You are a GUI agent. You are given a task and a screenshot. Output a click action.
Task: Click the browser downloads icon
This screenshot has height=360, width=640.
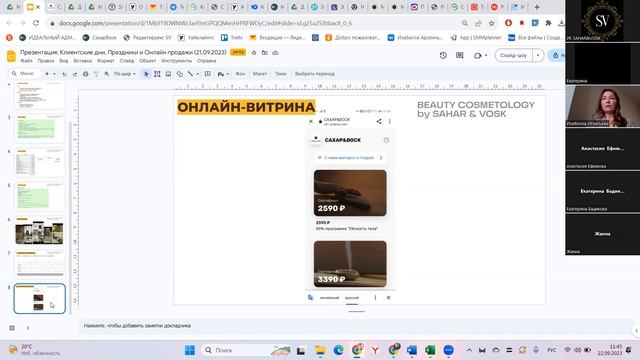coord(561,23)
